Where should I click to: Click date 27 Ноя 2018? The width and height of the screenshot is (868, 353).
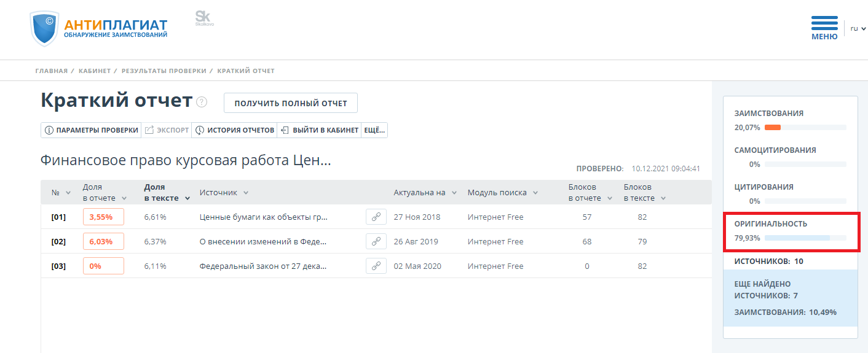click(417, 217)
